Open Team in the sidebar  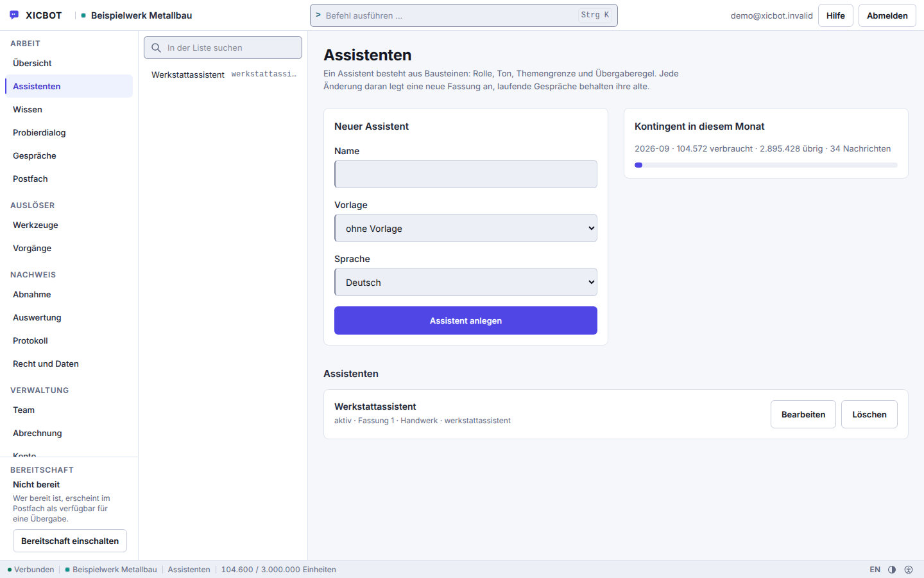pyautogui.click(x=69, y=410)
